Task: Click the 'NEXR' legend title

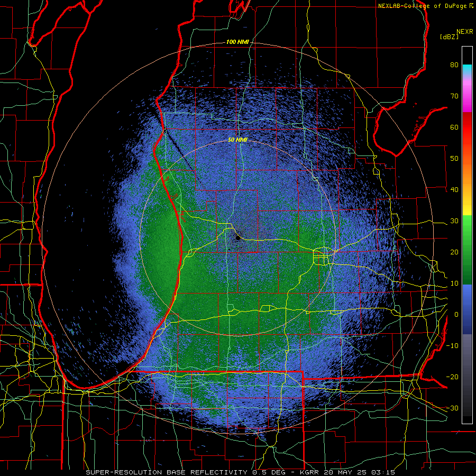Action: pyautogui.click(x=464, y=32)
